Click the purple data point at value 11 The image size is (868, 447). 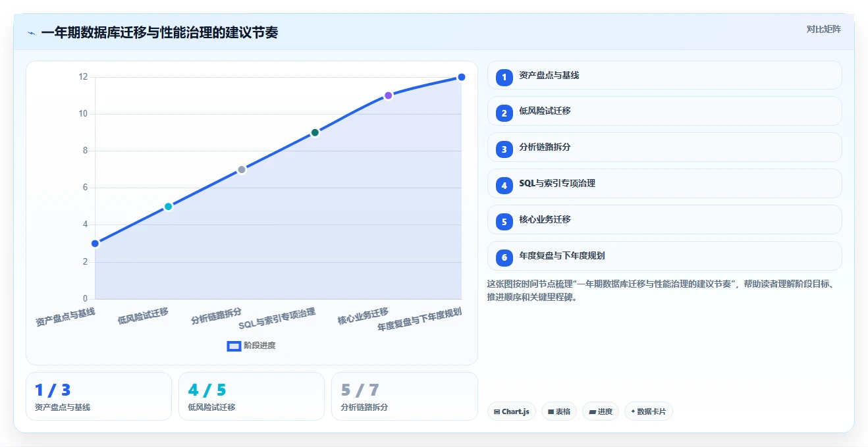click(388, 95)
